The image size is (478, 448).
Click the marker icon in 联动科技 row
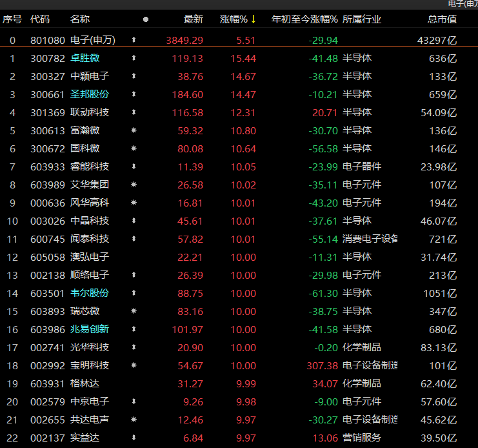134,112
